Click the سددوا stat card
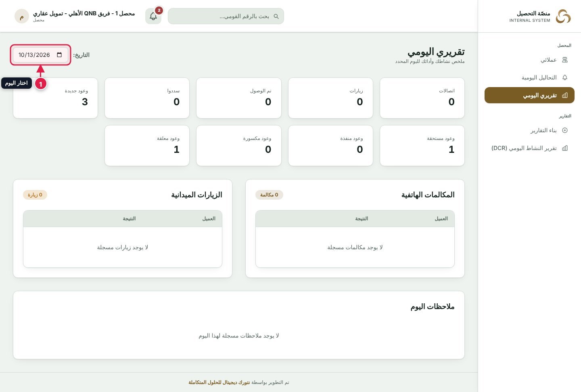 pos(147,98)
